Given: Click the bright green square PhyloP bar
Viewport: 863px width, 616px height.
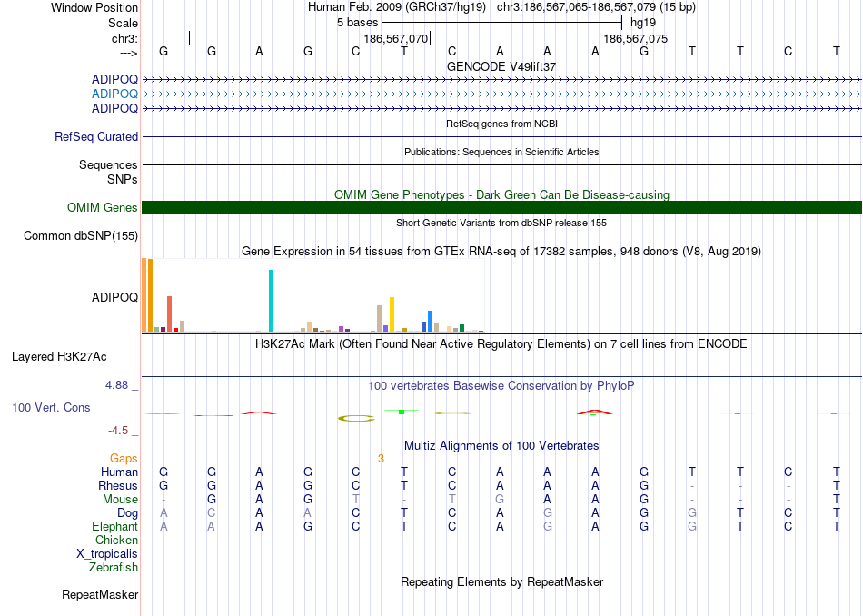Looking at the screenshot, I should (x=402, y=412).
